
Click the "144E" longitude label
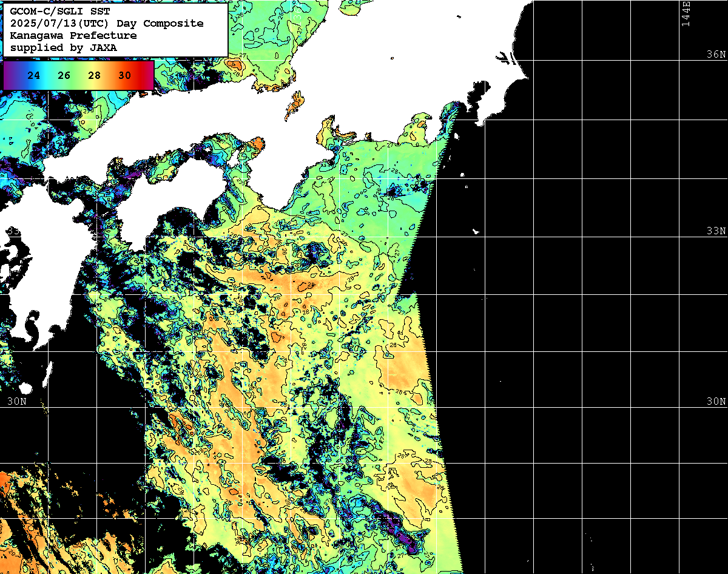(686, 14)
